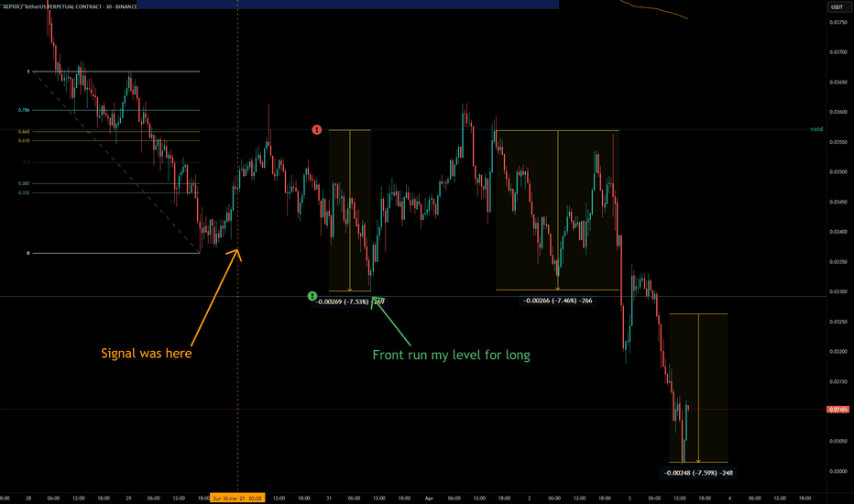854x504 pixels.
Task: Click the 0.03600 price scale label
Action: click(838, 112)
